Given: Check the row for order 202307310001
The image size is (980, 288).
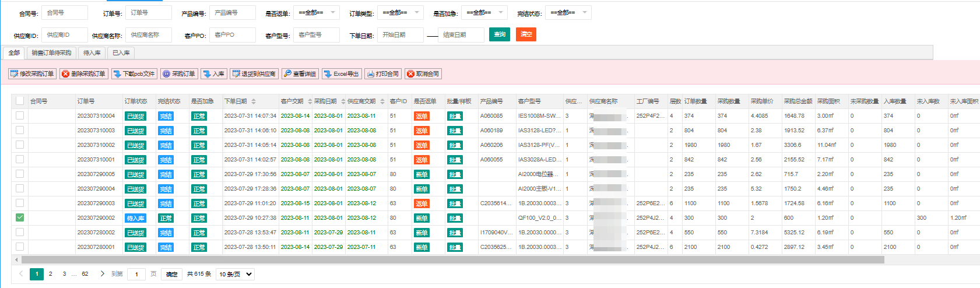Looking at the screenshot, I should 20,159.
